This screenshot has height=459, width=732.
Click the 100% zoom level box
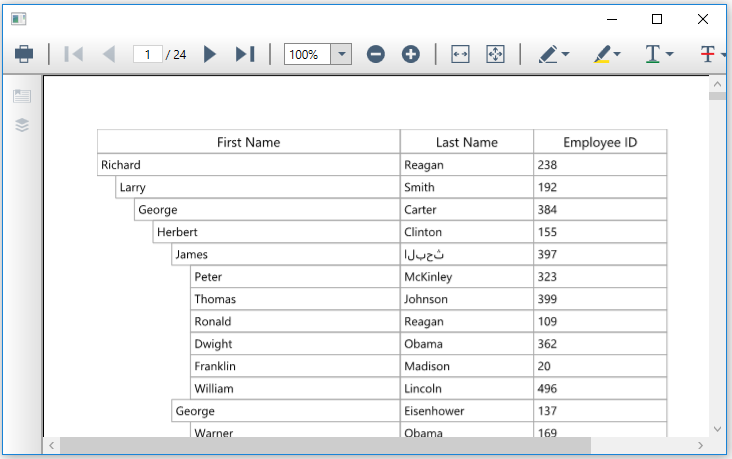click(307, 54)
